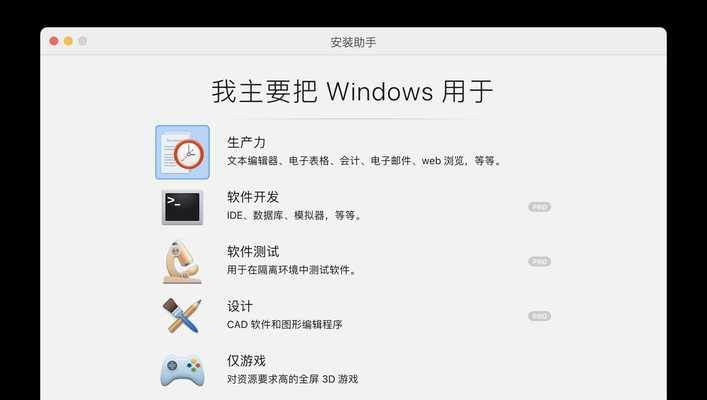Screen dimensions: 707x400
Task: Select the Design brush-and-pencil icon
Action: click(x=182, y=316)
